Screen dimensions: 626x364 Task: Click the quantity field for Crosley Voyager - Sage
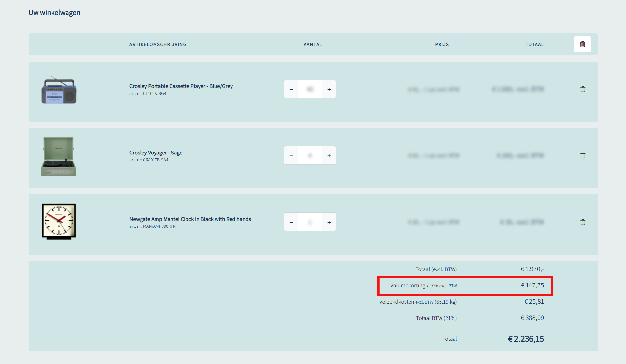pyautogui.click(x=310, y=156)
